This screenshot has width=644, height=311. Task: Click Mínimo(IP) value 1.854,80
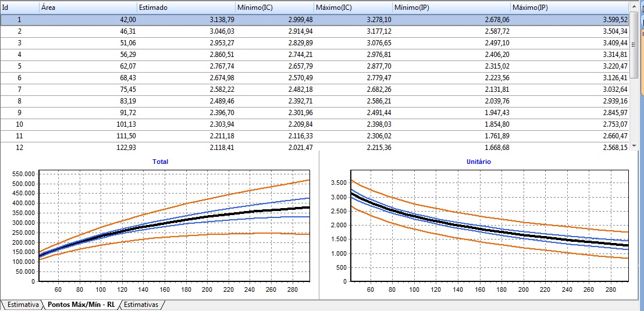click(x=497, y=125)
